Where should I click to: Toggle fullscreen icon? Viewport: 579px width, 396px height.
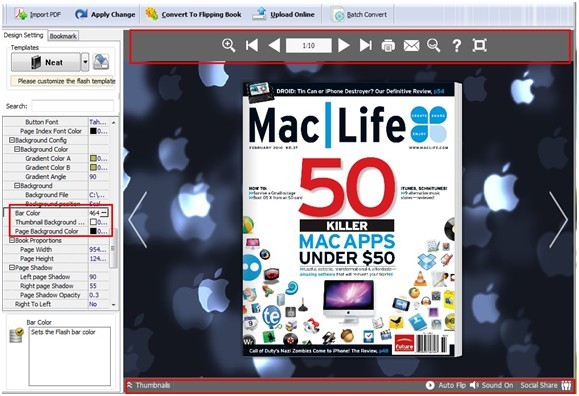[480, 45]
